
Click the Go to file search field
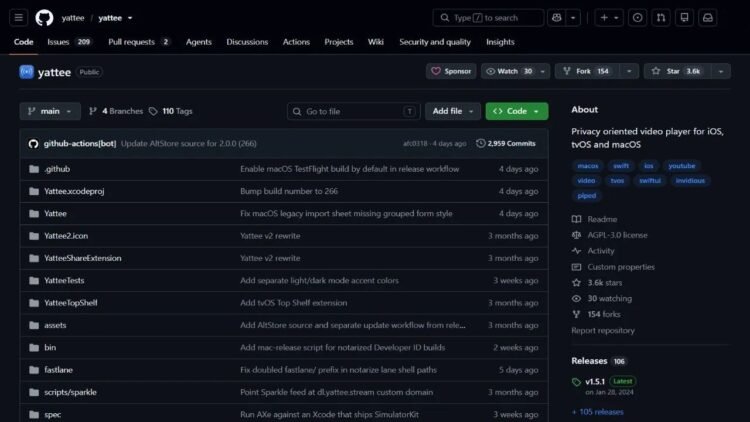[353, 111]
